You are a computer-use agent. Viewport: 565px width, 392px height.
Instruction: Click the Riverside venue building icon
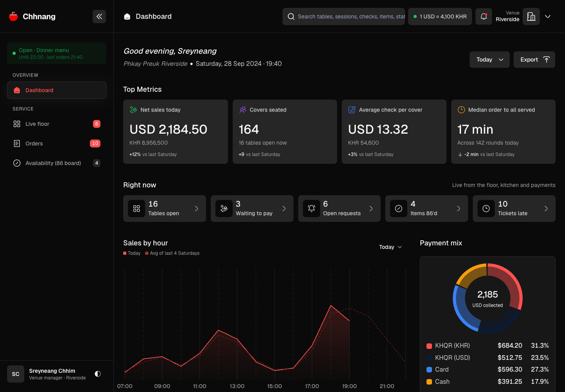tap(531, 16)
